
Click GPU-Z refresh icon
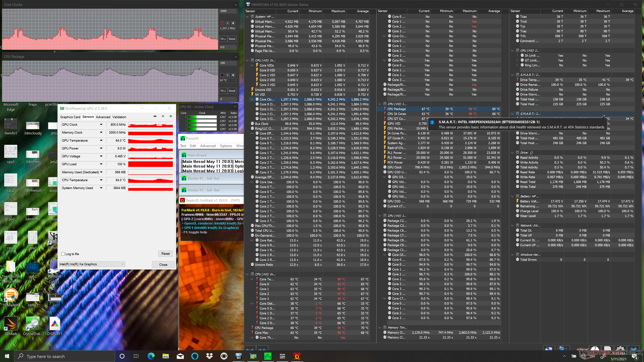point(163,116)
